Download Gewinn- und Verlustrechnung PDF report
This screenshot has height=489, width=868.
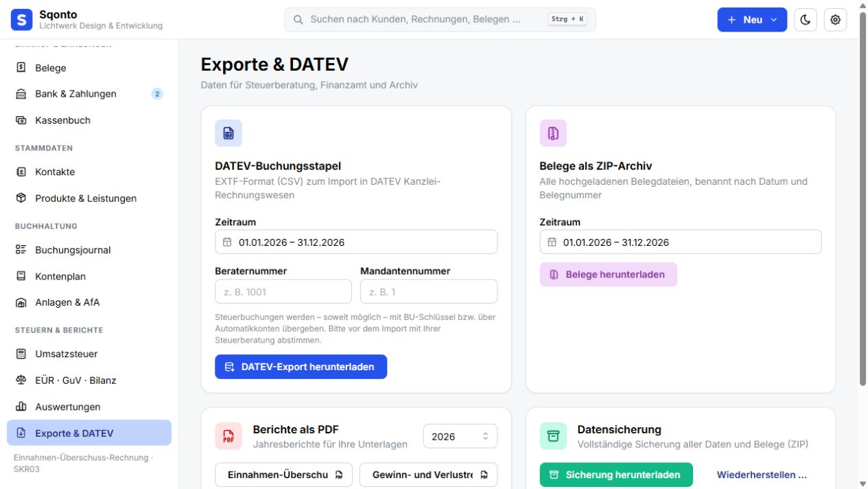(x=428, y=475)
